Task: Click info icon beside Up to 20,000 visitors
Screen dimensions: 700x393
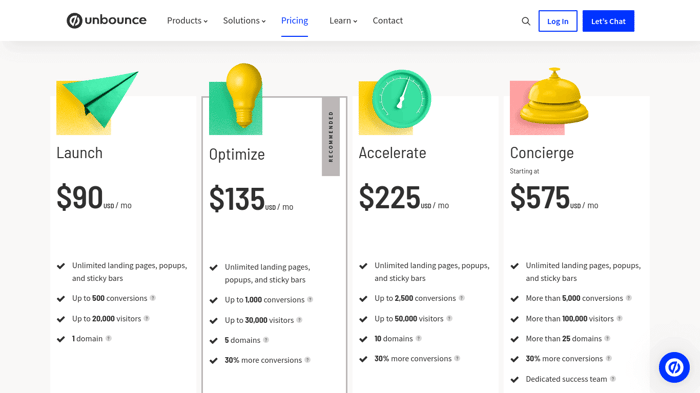Action: coord(146,318)
